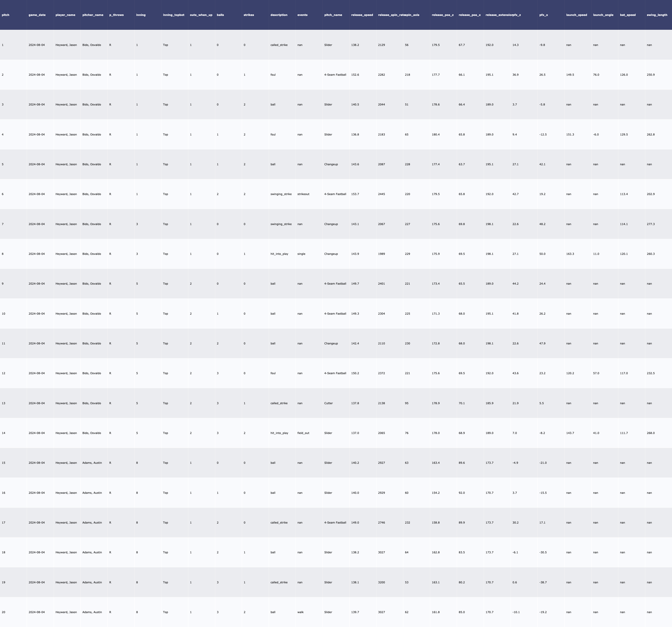Select Adams, Austin pitcher cell in row 15
672x627 pixels.
[92, 463]
